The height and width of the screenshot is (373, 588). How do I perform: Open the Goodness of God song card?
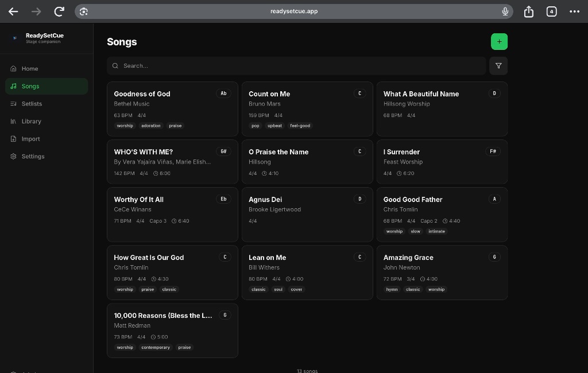tap(172, 109)
